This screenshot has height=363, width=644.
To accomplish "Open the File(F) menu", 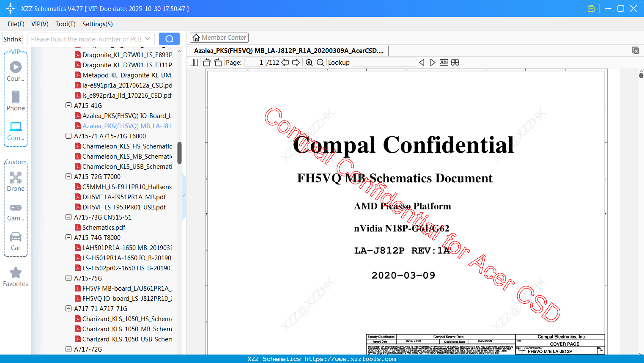I will click(x=16, y=24).
